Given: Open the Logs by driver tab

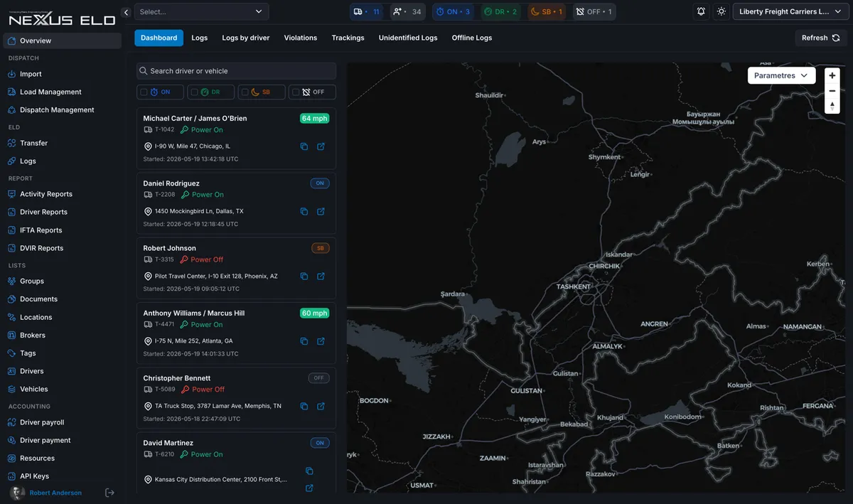Looking at the screenshot, I should click(246, 38).
